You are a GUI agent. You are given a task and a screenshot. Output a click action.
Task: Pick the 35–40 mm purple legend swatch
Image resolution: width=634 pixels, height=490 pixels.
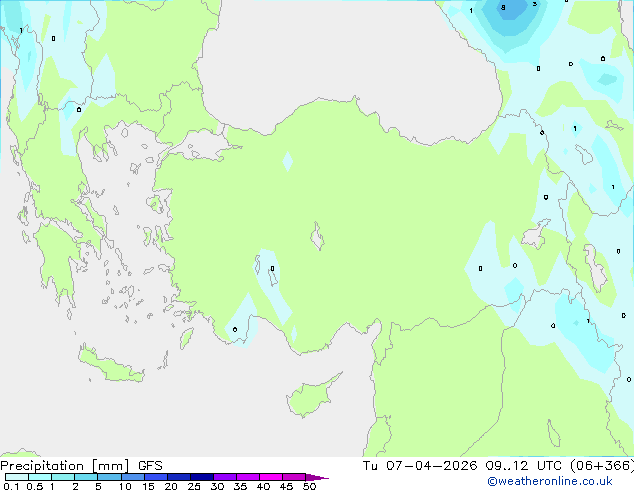248,477
